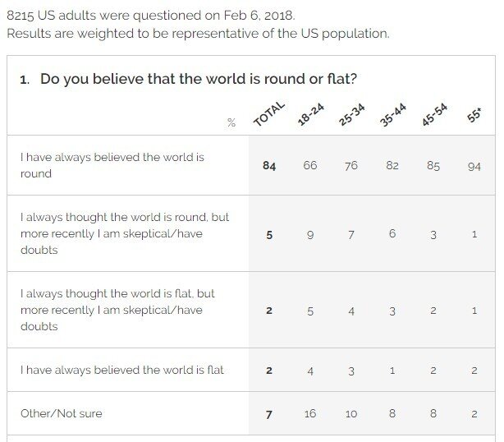The image size is (504, 442).
Task: Select the 18-24 age column header
Action: (309, 114)
